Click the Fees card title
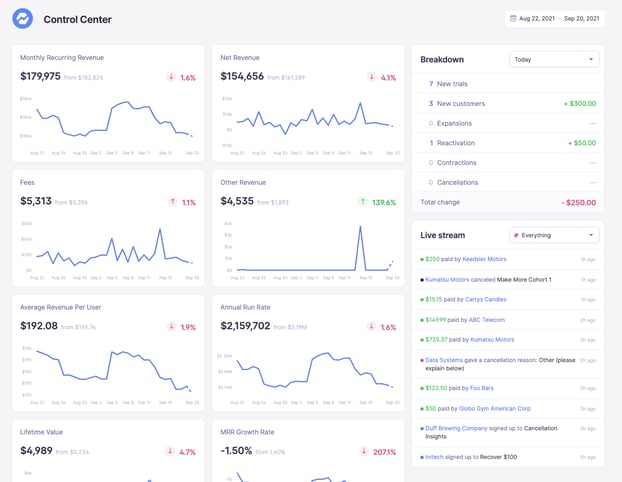Image resolution: width=622 pixels, height=482 pixels. point(27,182)
